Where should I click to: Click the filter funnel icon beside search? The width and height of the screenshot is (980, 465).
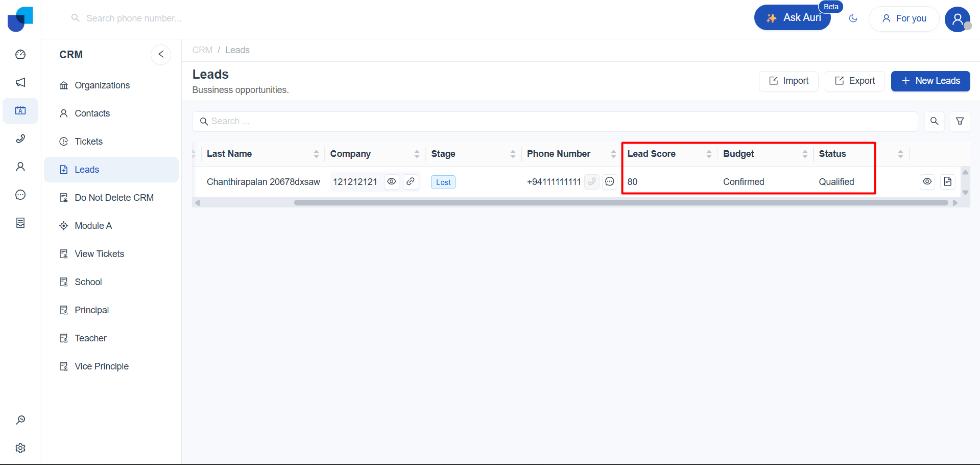point(960,121)
